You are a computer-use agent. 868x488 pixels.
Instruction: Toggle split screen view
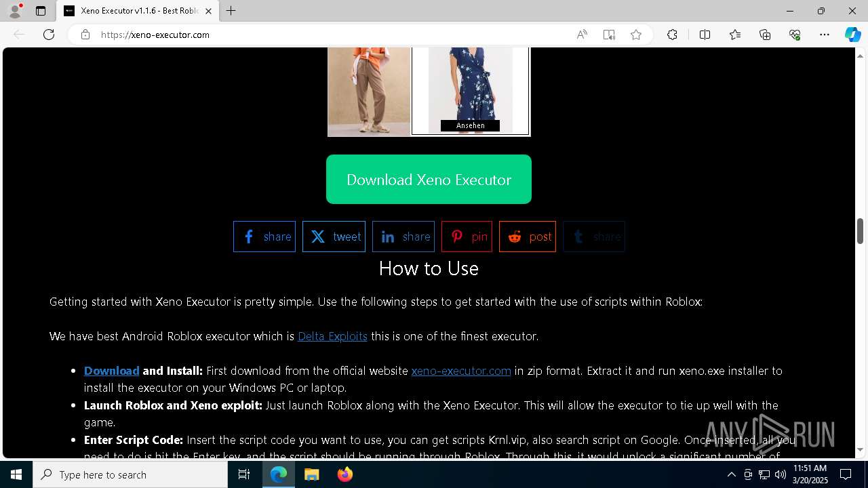point(705,35)
